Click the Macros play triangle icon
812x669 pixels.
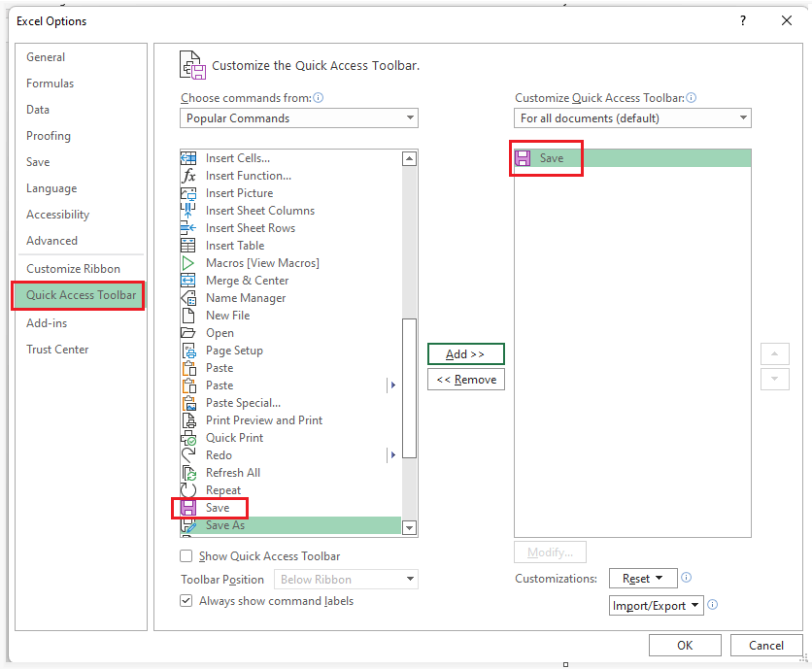click(188, 263)
